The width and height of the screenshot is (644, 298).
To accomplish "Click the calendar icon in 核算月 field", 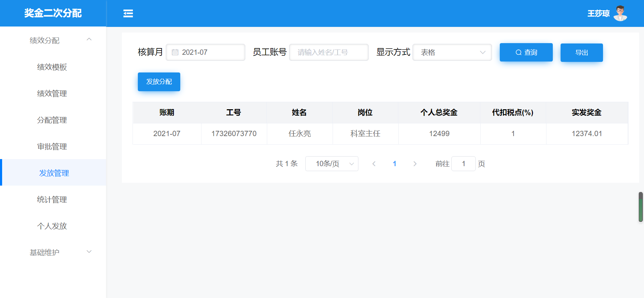I will click(175, 52).
